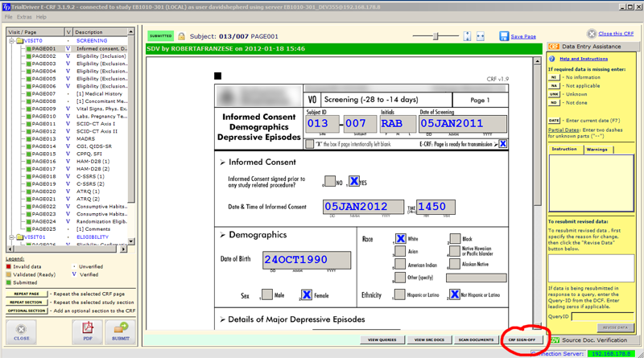Click the Submit icon button
This screenshot has height=358, width=644.
coord(121,331)
